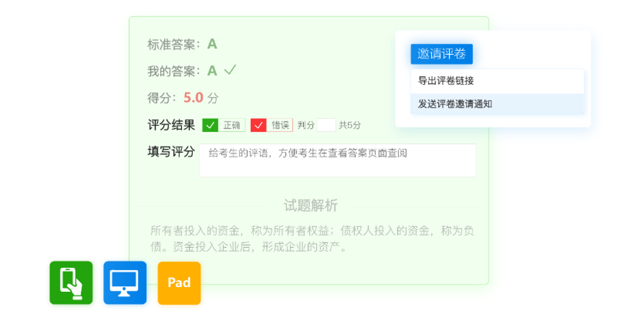The height and width of the screenshot is (320, 644).
Task: Click the green tick beside 我的答案
Action: 230,70
